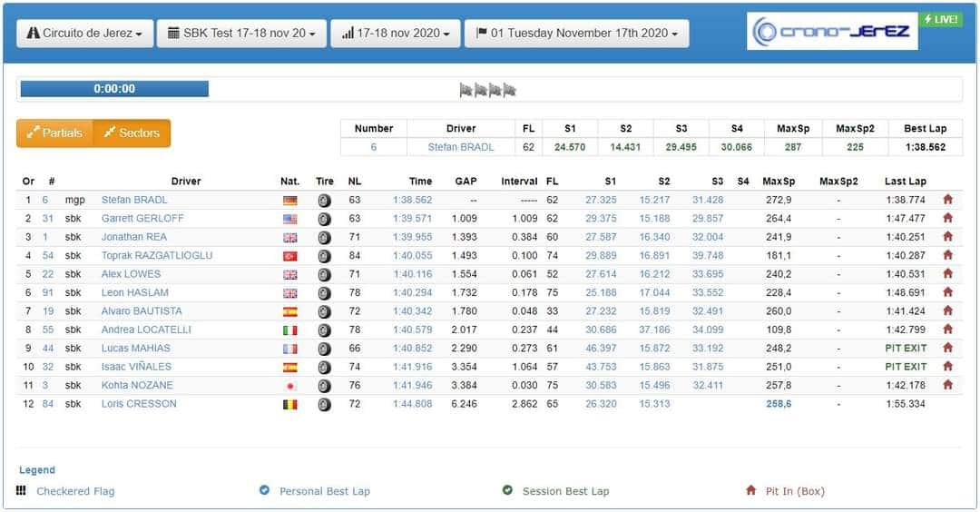
Task: Click the tire icon in Garrett Gerloff's row
Action: (x=324, y=219)
